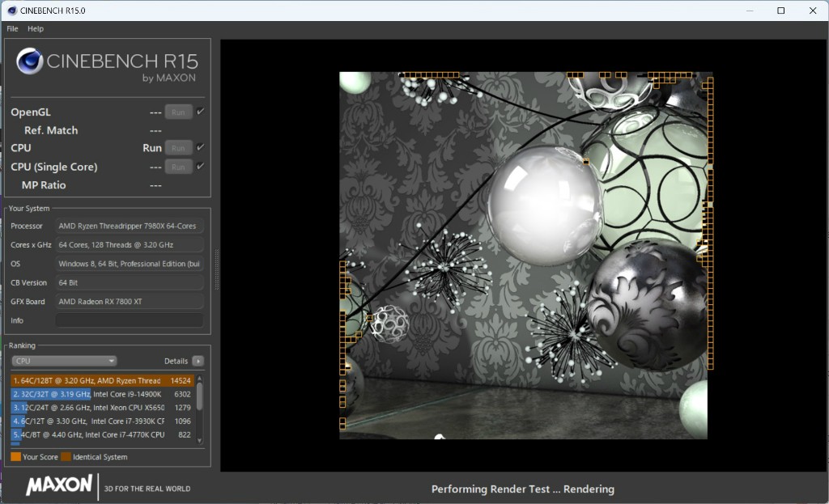Select the AMD Ryzen Threadripper ranking entry

coord(101,380)
